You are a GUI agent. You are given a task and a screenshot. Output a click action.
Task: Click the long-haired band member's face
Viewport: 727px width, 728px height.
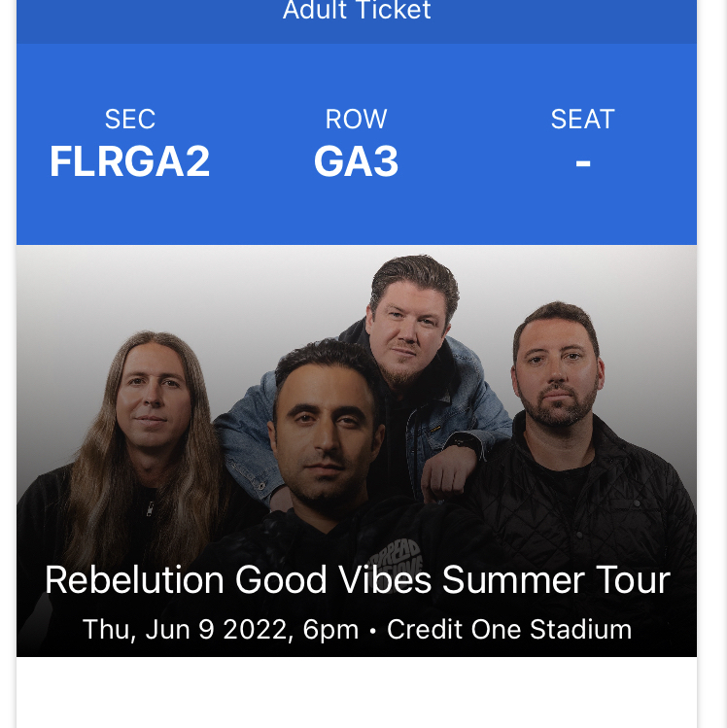click(154, 395)
